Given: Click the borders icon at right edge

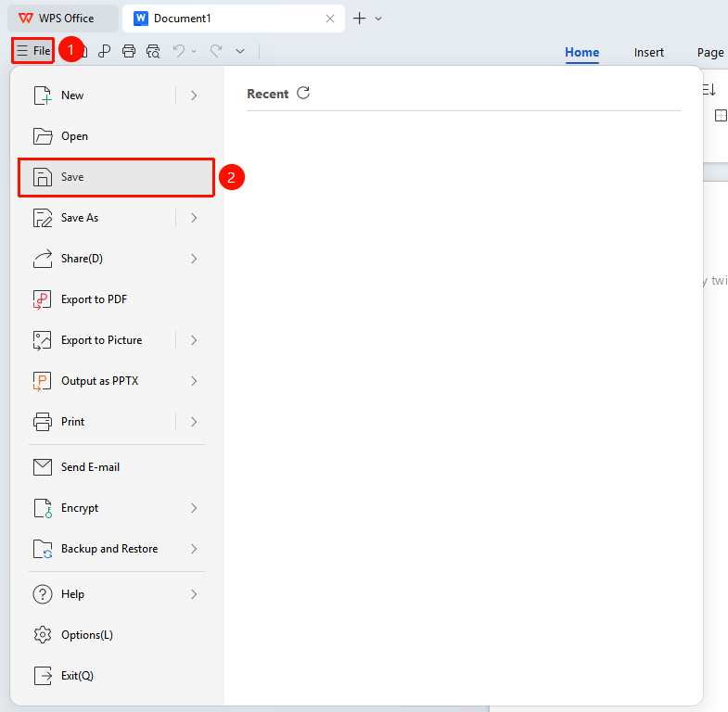Looking at the screenshot, I should [721, 116].
